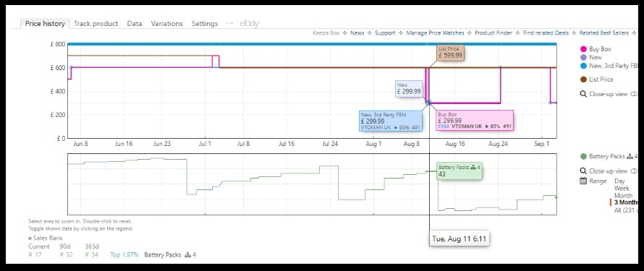Click the £ 800 axis label
Screen dimensions: 644x271
(57, 44)
